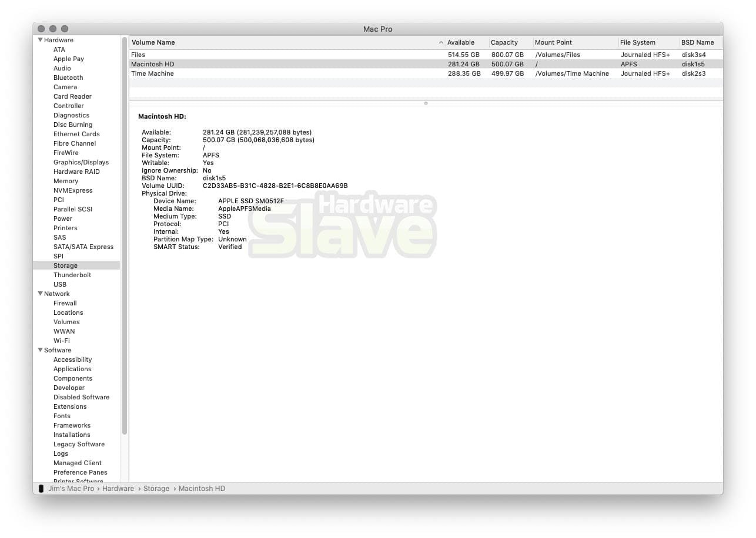Select Audio in Hardware list
This screenshot has height=538, width=756.
[x=62, y=68]
